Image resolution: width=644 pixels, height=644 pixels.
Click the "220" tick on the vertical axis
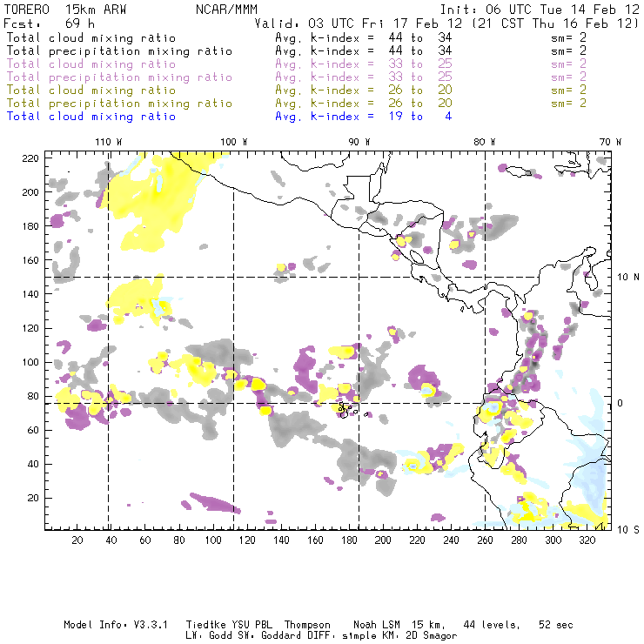(x=30, y=158)
